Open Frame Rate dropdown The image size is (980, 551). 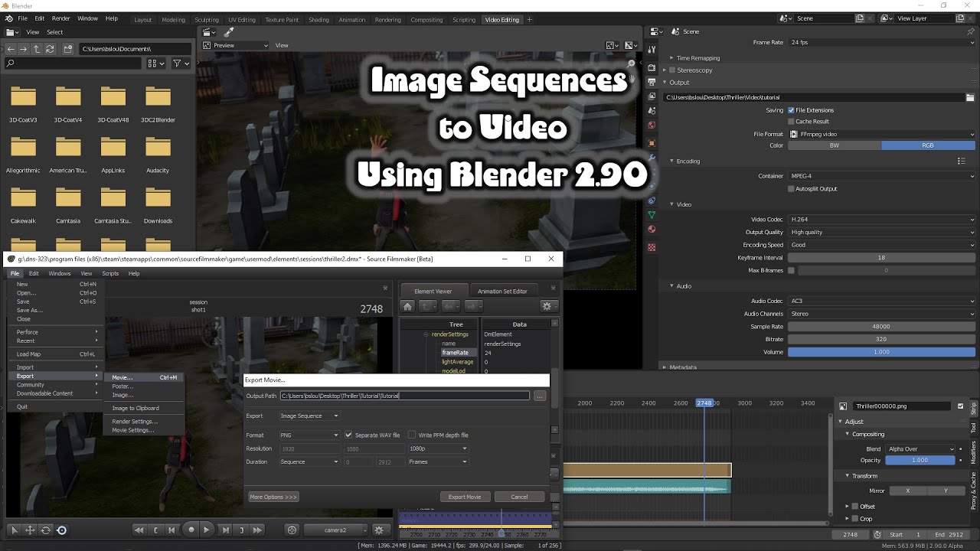pyautogui.click(x=882, y=42)
